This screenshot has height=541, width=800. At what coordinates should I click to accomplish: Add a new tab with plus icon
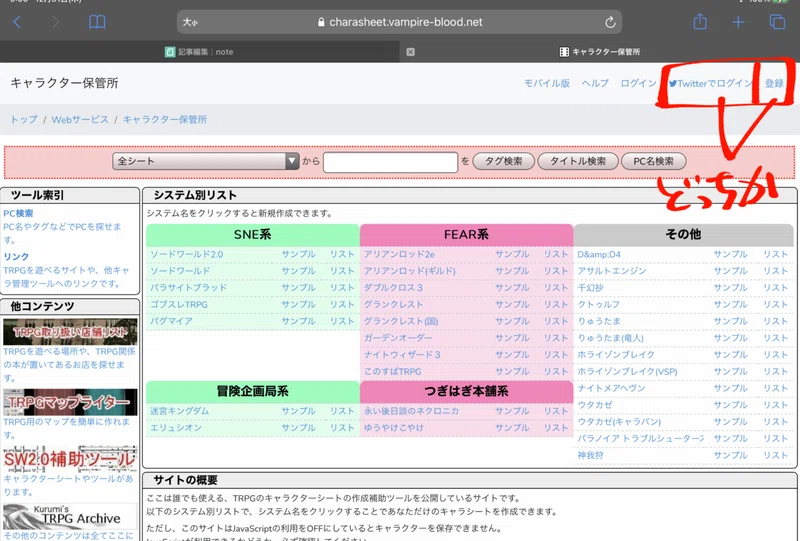738,22
